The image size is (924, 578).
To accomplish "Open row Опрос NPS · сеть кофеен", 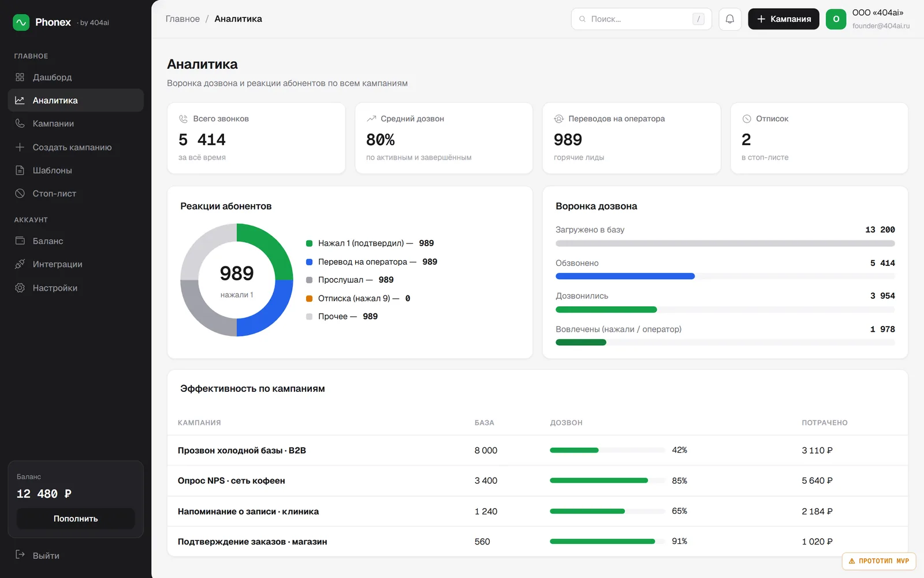I will 537,480.
